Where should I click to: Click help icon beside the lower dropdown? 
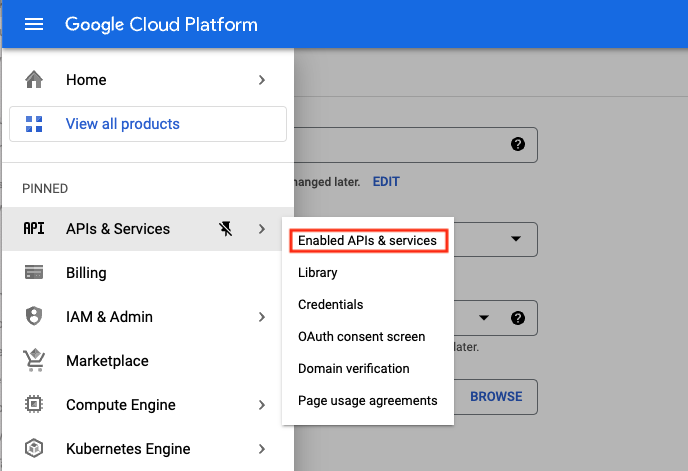pyautogui.click(x=518, y=318)
